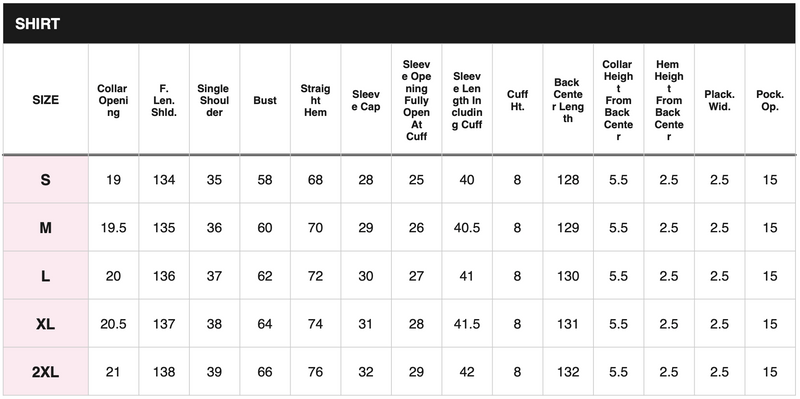Viewport: 800px width, 399px height.
Task: Select the M size row label
Action: pos(45,228)
